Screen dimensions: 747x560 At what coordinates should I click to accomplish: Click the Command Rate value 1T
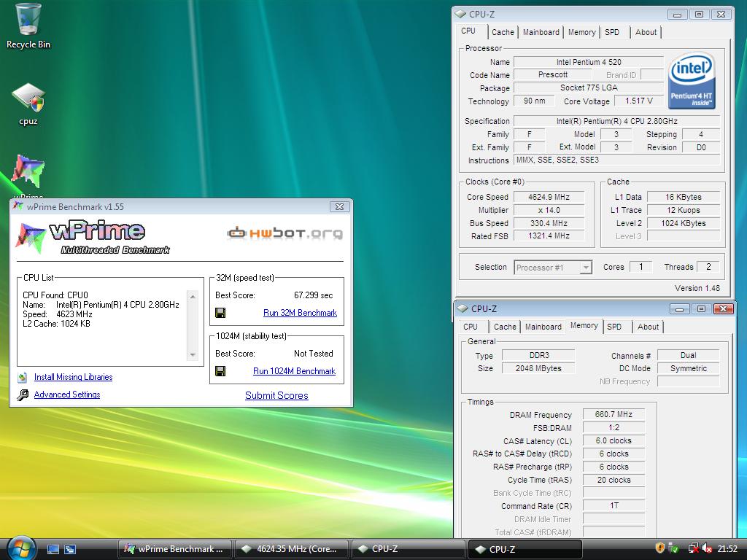click(x=614, y=506)
